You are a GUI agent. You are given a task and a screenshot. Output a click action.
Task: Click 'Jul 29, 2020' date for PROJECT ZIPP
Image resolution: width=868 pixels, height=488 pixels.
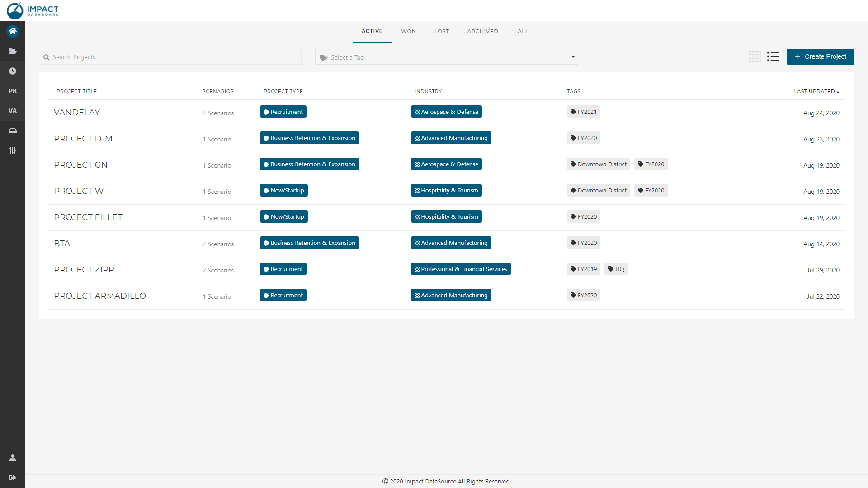(x=823, y=270)
